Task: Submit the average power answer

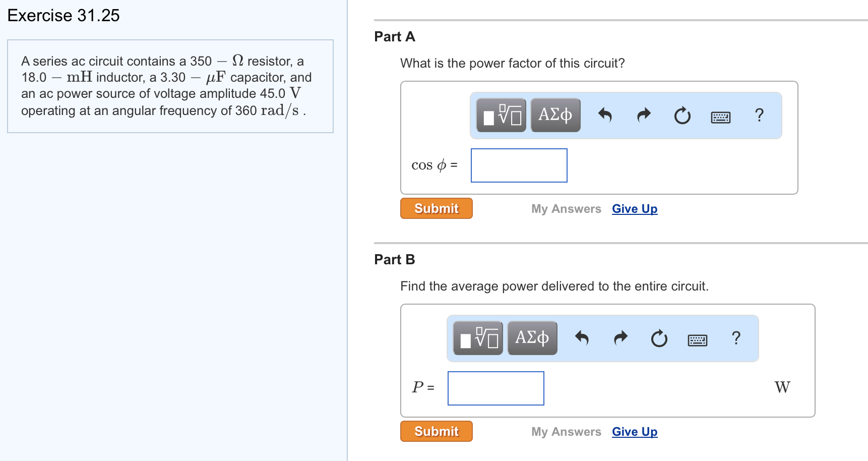Action: pyautogui.click(x=436, y=431)
